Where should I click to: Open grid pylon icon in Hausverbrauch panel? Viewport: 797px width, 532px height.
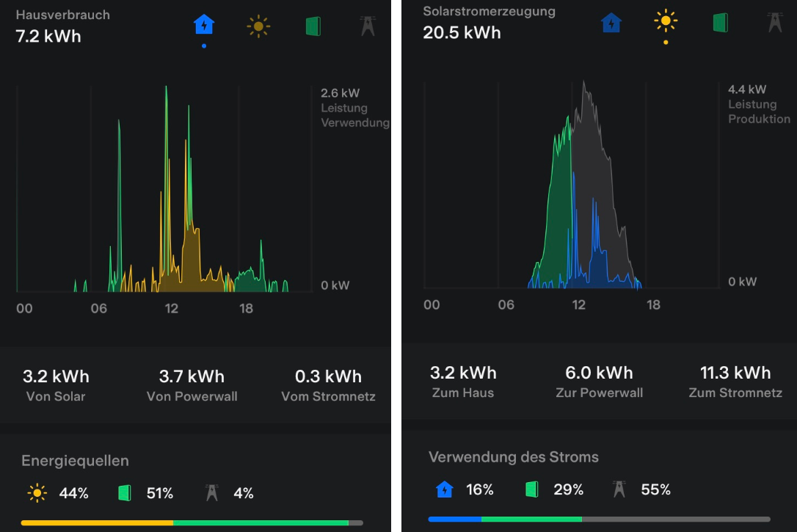368,26
